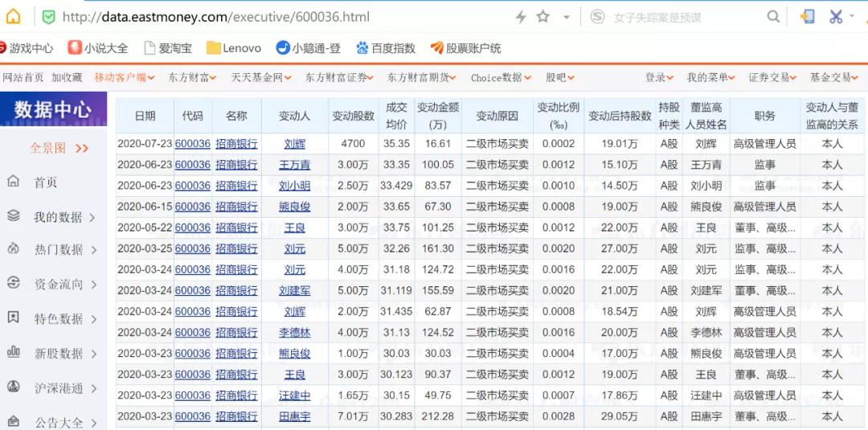Image resolution: width=868 pixels, height=430 pixels.
Task: Select 212.28 amount cell
Action: tap(438, 416)
